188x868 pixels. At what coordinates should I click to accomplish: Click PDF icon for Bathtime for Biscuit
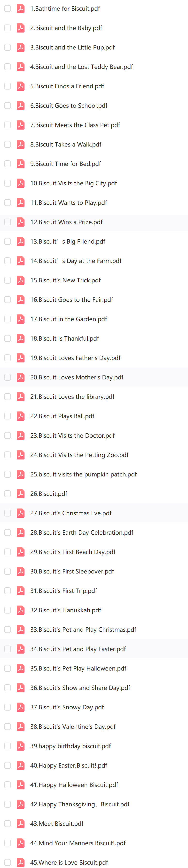pyautogui.click(x=21, y=8)
